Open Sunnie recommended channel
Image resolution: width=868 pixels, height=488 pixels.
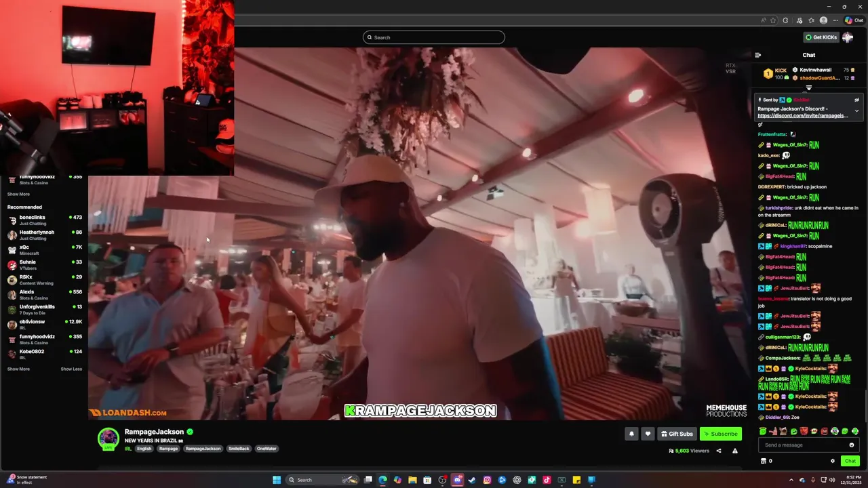[44, 264]
